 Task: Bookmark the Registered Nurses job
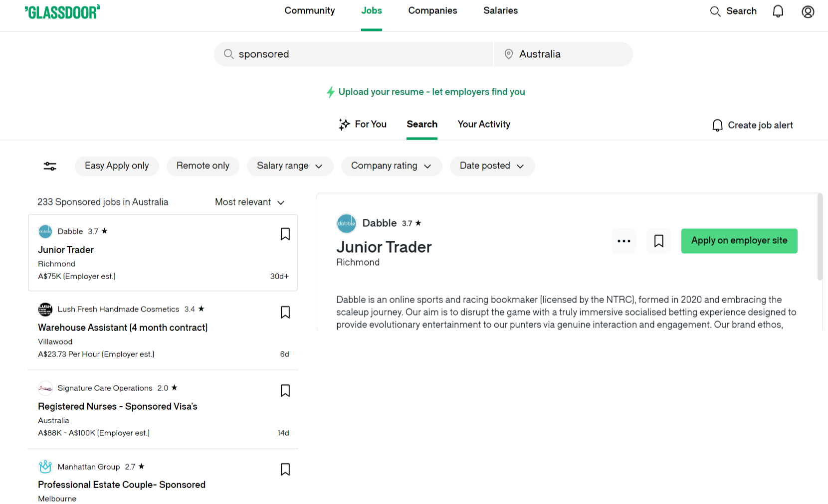click(x=285, y=391)
